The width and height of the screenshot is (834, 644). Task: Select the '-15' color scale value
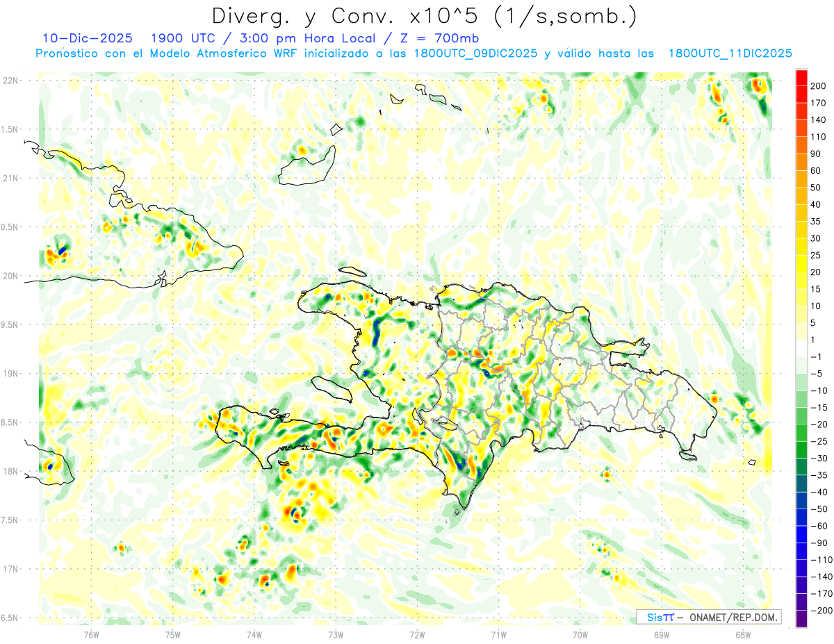point(819,408)
